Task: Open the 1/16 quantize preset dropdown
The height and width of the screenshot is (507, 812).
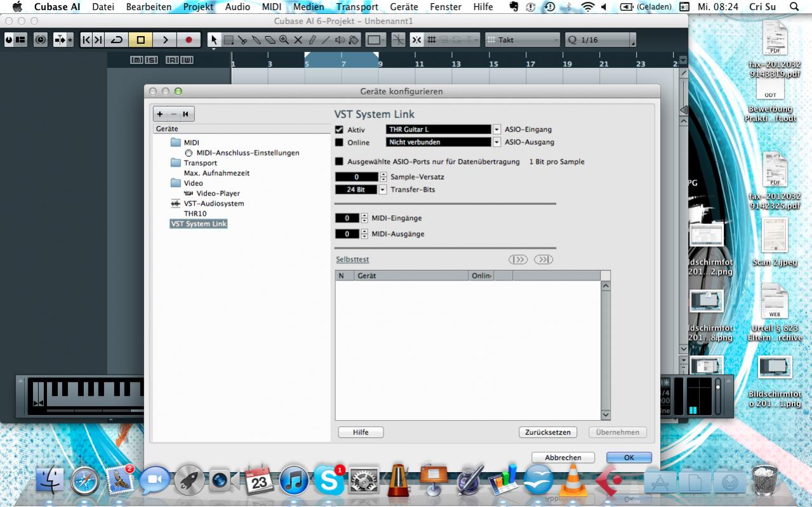Action: tap(600, 40)
